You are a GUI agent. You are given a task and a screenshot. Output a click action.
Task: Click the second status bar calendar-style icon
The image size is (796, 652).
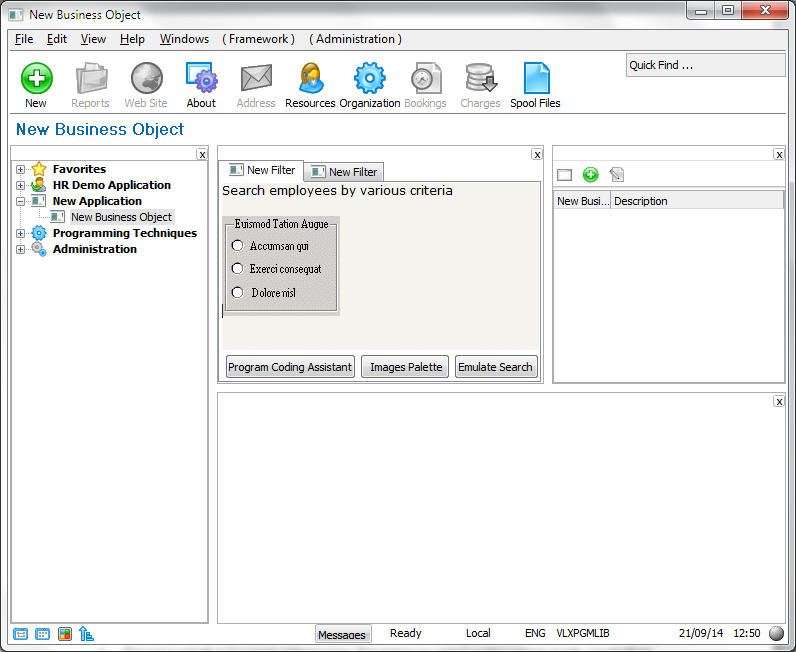43,634
